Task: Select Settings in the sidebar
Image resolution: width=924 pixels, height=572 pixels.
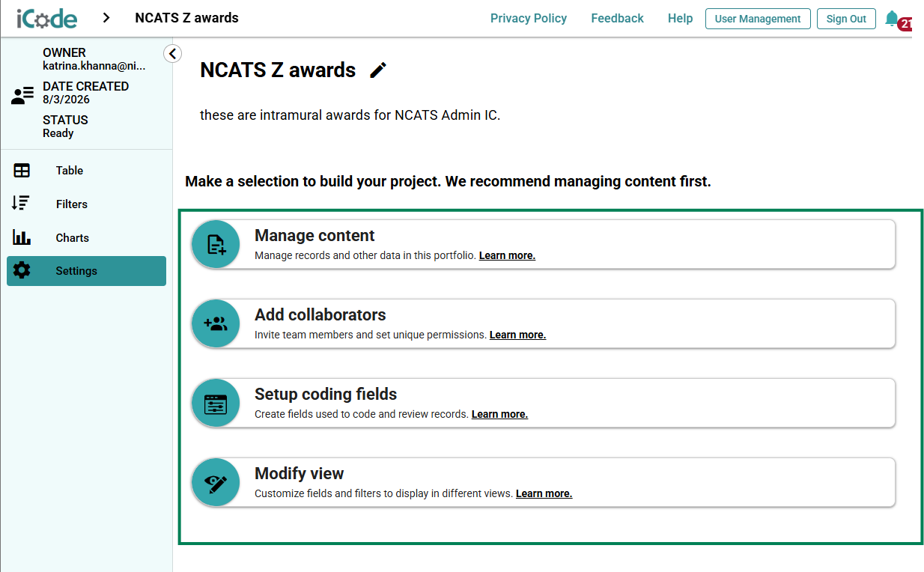Action: point(86,271)
